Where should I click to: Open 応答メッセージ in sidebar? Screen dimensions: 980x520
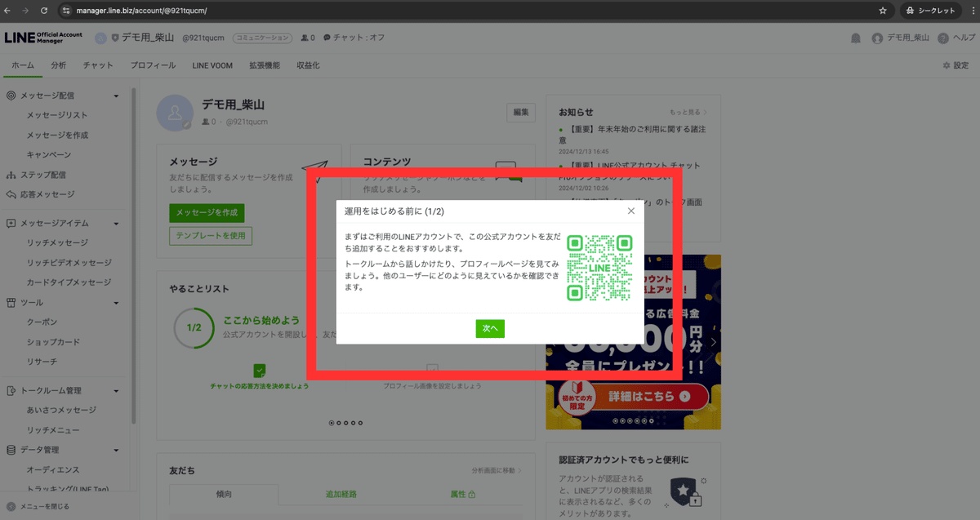(47, 194)
